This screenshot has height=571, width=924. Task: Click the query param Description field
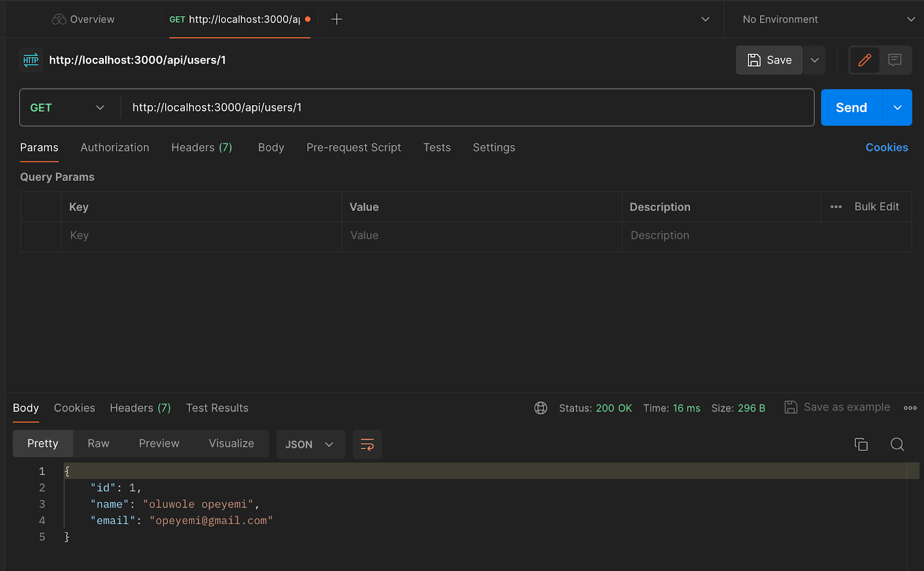(767, 236)
